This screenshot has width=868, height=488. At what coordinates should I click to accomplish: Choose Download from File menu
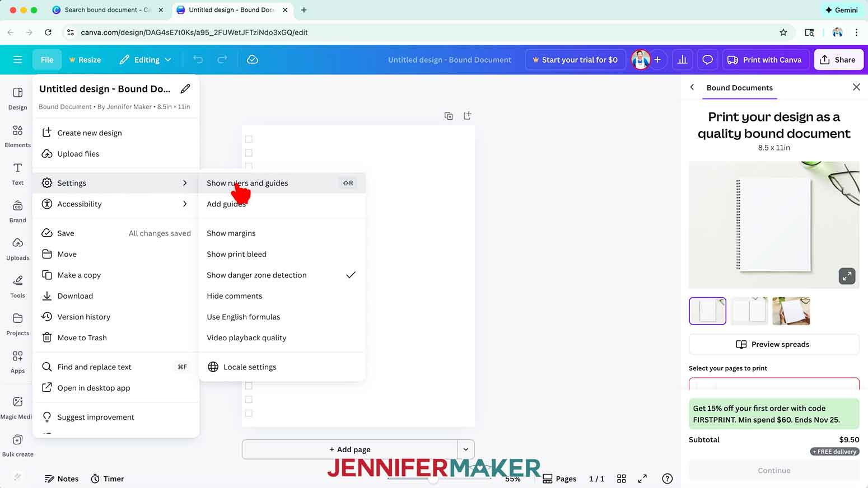pyautogui.click(x=116, y=296)
